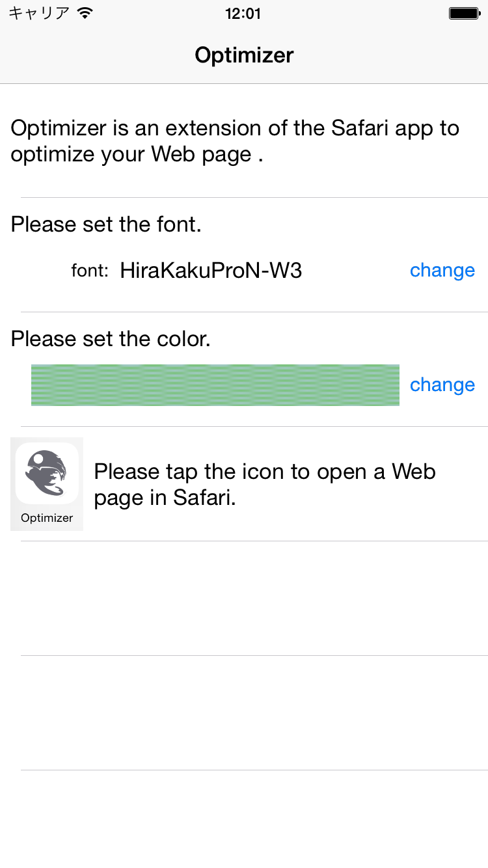Image resolution: width=488 pixels, height=868 pixels.
Task: Tap the font change link
Action: [442, 270]
